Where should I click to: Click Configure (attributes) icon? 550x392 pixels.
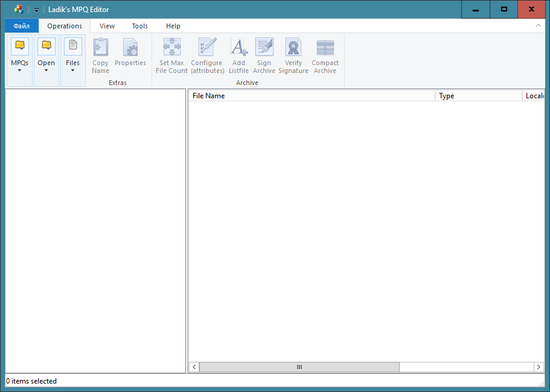(207, 47)
